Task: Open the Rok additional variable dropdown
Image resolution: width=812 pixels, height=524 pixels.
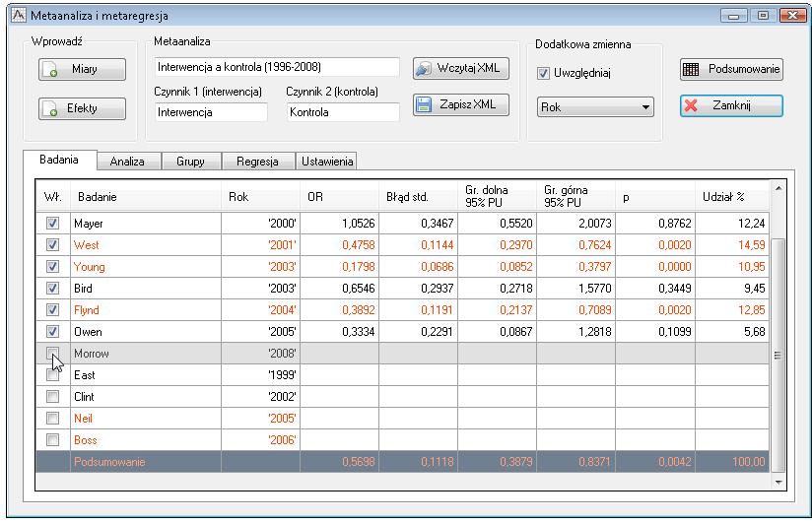Action: (595, 107)
